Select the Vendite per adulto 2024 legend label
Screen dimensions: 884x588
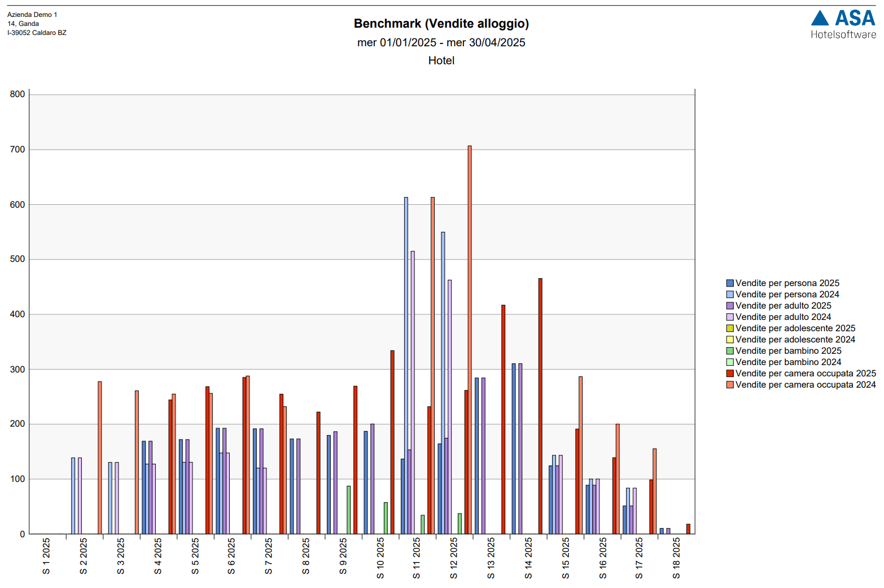(783, 317)
